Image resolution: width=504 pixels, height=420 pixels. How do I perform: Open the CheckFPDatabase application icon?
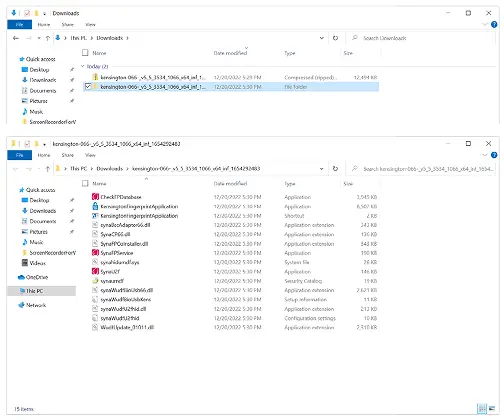95,197
